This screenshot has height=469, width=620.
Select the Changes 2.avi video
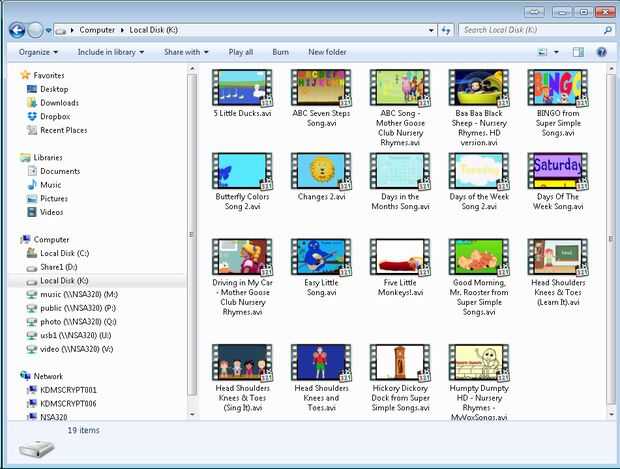tap(321, 177)
